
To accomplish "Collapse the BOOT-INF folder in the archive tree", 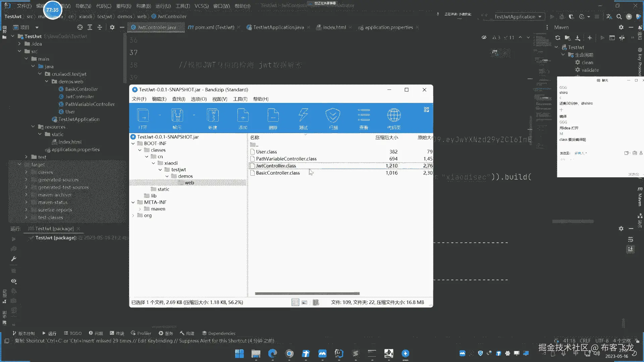I will 133,143.
